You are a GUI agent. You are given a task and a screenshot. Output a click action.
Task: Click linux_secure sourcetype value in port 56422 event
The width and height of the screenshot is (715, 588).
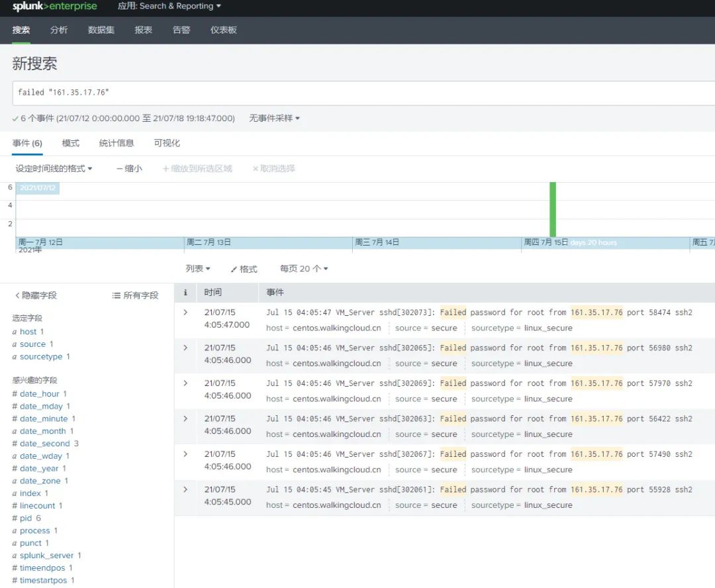(548, 434)
